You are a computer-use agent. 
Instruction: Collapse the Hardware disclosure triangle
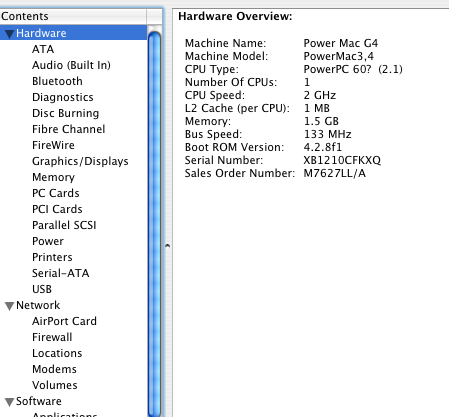click(9, 34)
